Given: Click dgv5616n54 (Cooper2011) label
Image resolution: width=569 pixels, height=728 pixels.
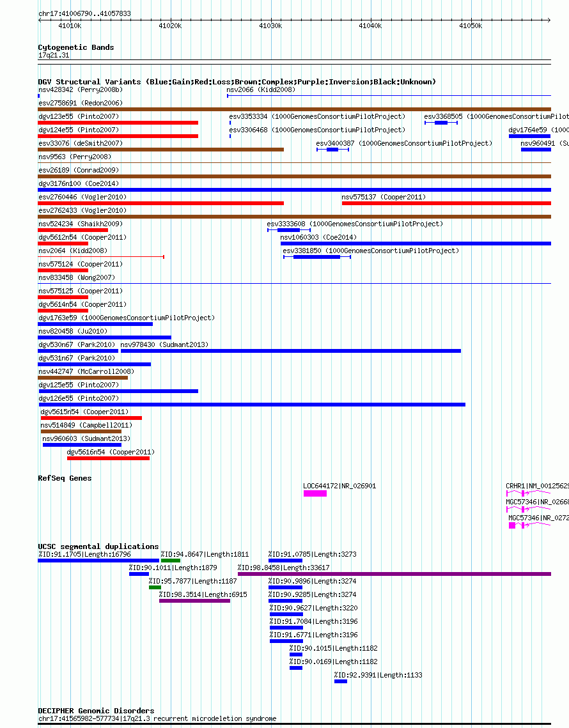Looking at the screenshot, I should [x=111, y=453].
